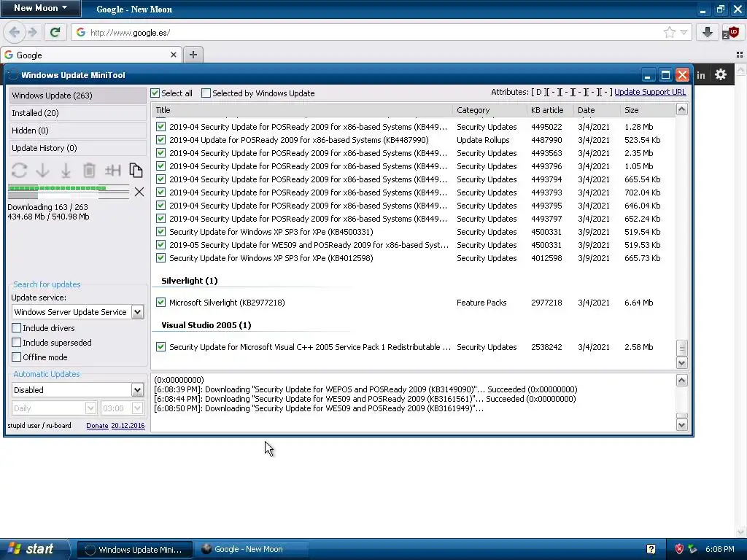The height and width of the screenshot is (560, 747).
Task: Reload the page in New Moon
Action: (x=55, y=32)
